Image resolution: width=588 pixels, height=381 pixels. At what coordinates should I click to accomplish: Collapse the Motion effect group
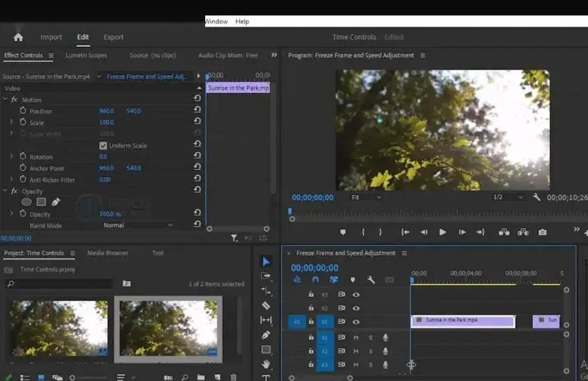pos(6,99)
